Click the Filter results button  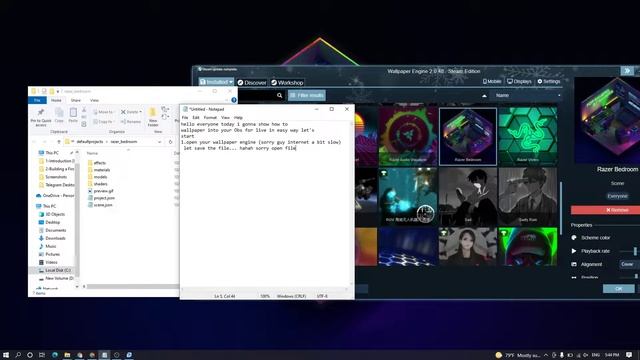tap(307, 96)
